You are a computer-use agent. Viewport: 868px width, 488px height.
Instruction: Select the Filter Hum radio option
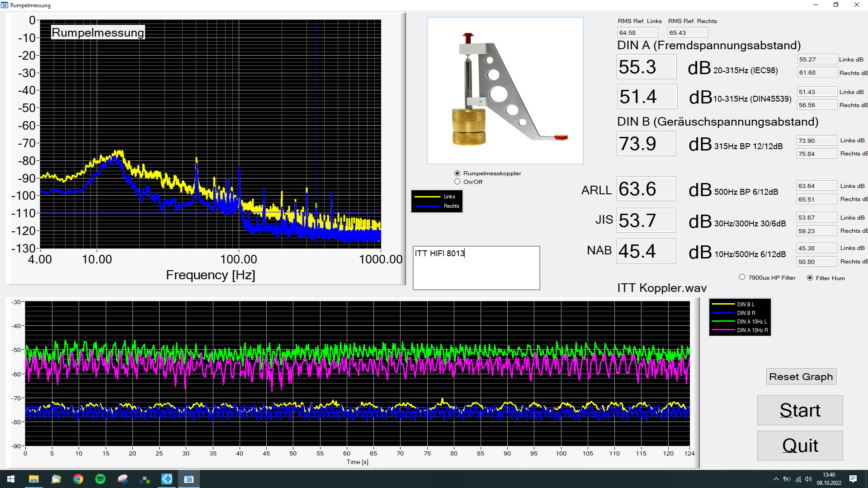coord(810,278)
